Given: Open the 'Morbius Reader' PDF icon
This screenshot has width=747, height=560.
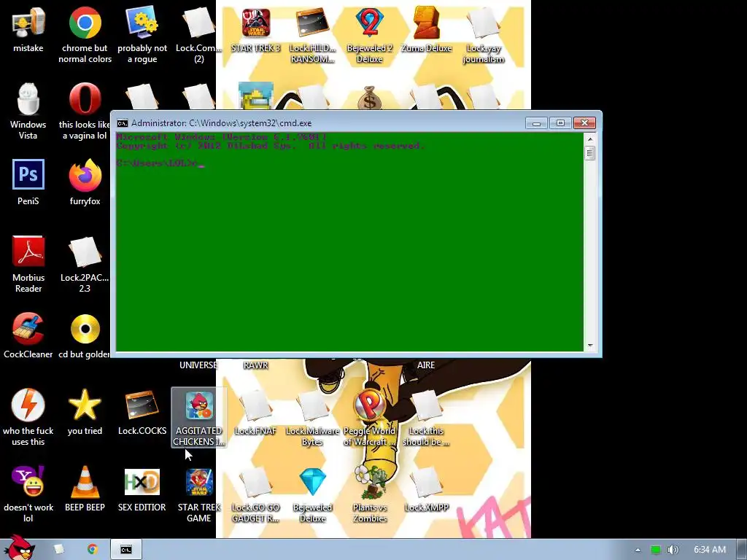Looking at the screenshot, I should coord(28,252).
